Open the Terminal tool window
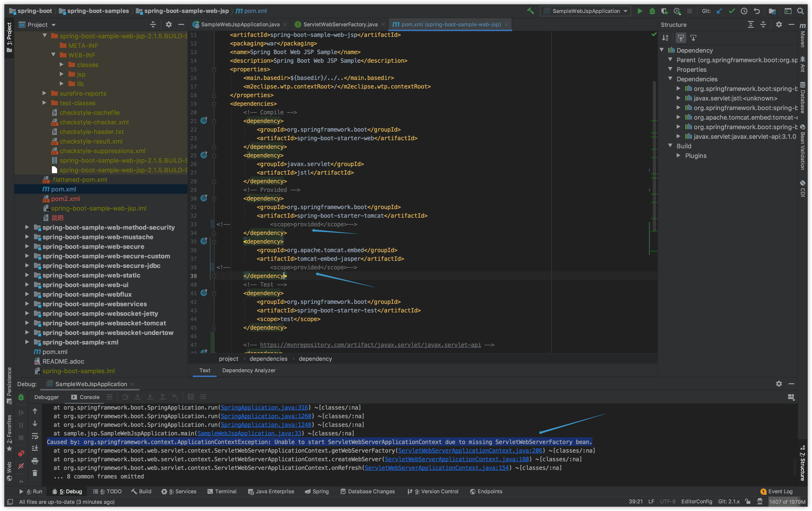 (222, 491)
